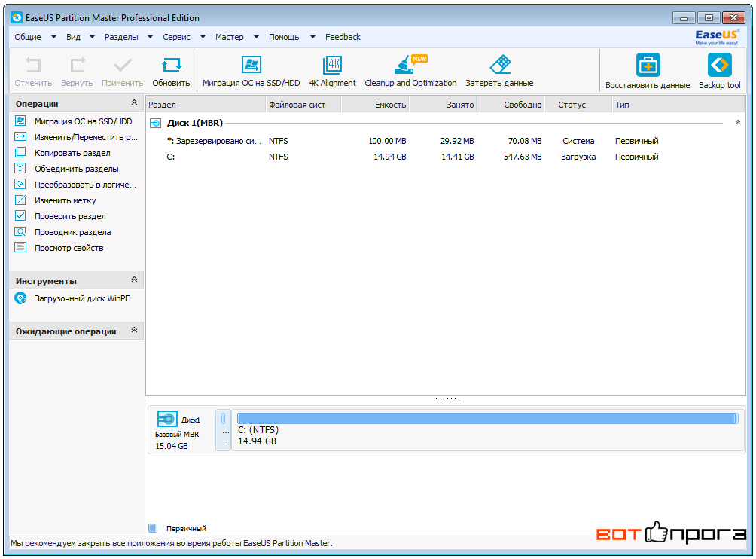This screenshot has height=559, width=756.
Task: Click the Загрузочный диск WinPE icon
Action: pos(21,298)
